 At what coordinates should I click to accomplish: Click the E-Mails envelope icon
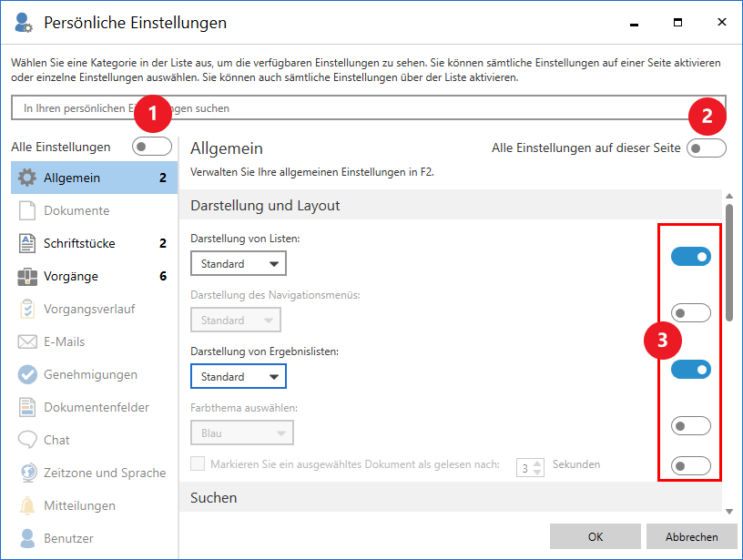coord(27,341)
